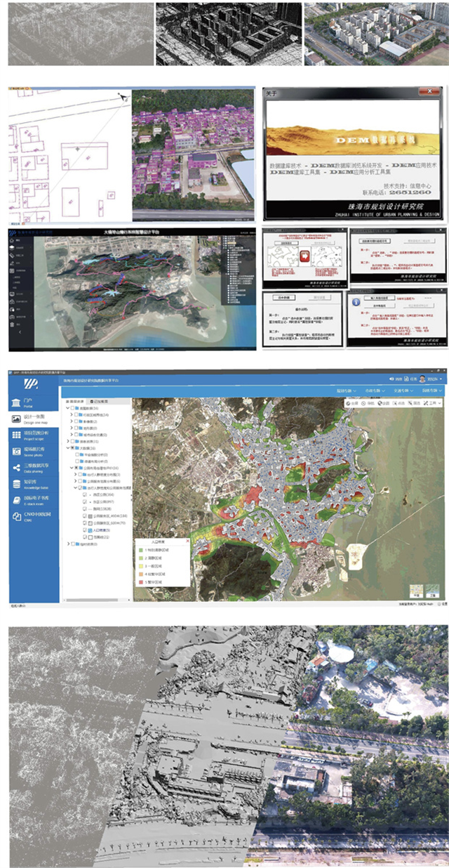
Task: Click the Data sharing share icon
Action: coord(17,467)
